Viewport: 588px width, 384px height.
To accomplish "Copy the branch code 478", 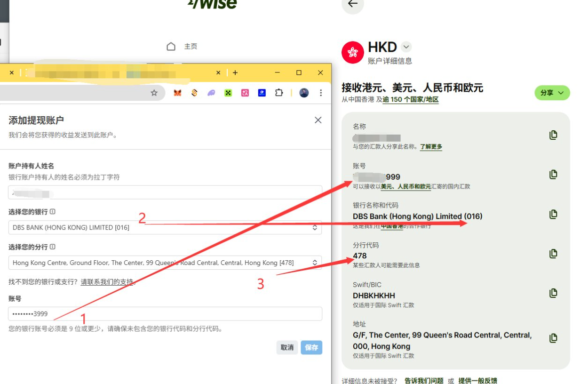I will coord(553,254).
